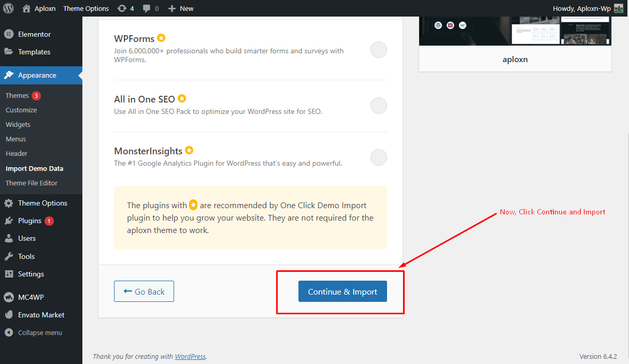Open Widgets submenu item

[x=18, y=124]
